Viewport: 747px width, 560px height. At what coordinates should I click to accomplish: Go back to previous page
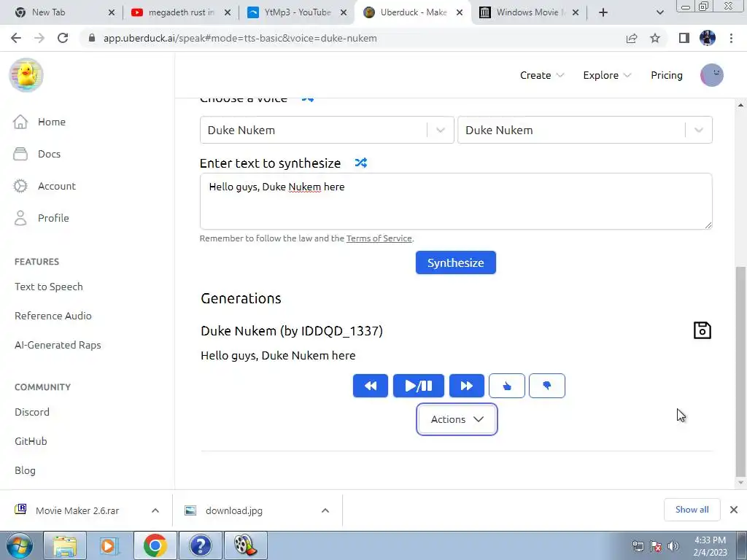[x=16, y=38]
